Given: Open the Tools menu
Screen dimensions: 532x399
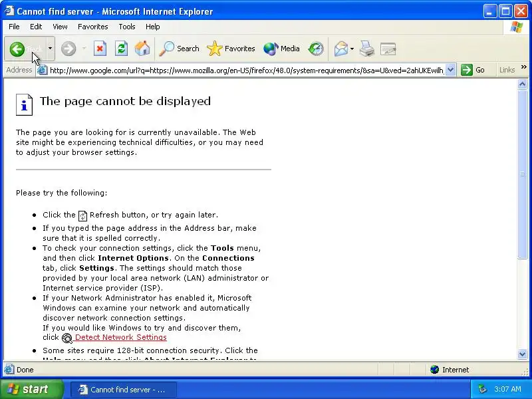Looking at the screenshot, I should pyautogui.click(x=127, y=27).
